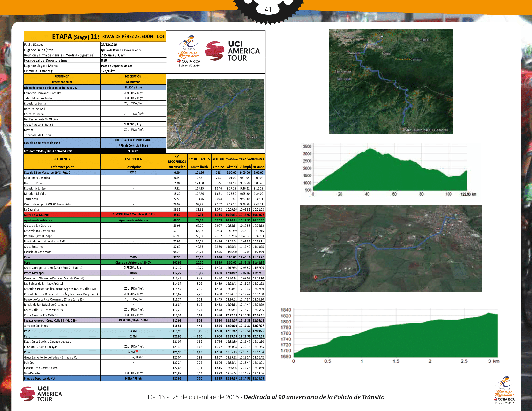Select the departure time 8:50

click(104, 60)
